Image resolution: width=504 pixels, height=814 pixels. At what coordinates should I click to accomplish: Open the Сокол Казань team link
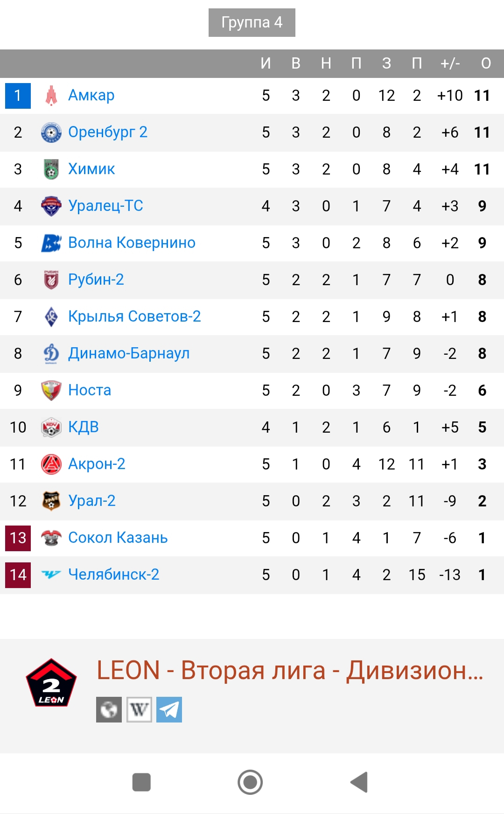coord(118,538)
